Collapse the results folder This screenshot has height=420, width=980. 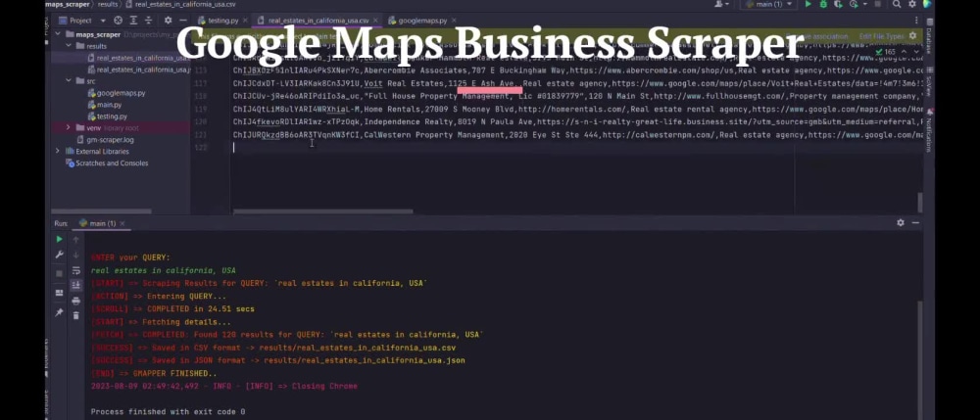tap(69, 46)
